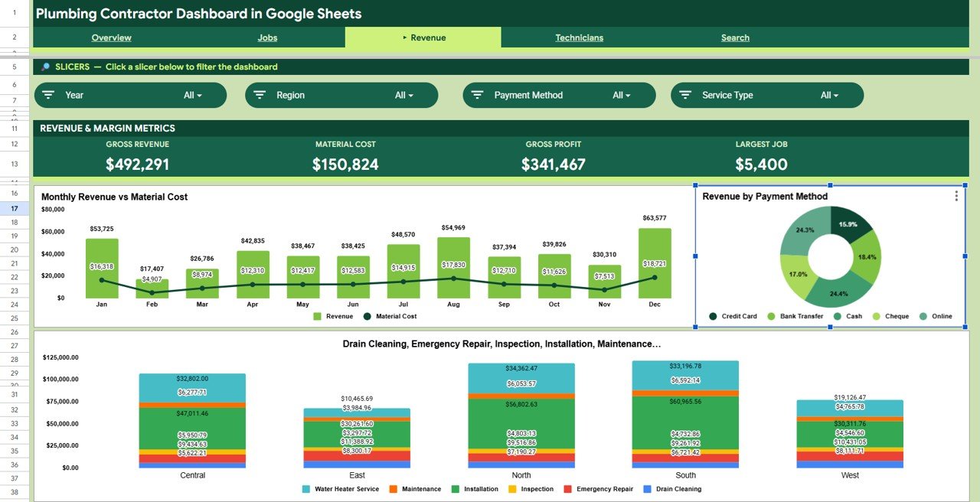Click the Gross Revenue value $492,291
The width and height of the screenshot is (980, 502).
pos(138,165)
